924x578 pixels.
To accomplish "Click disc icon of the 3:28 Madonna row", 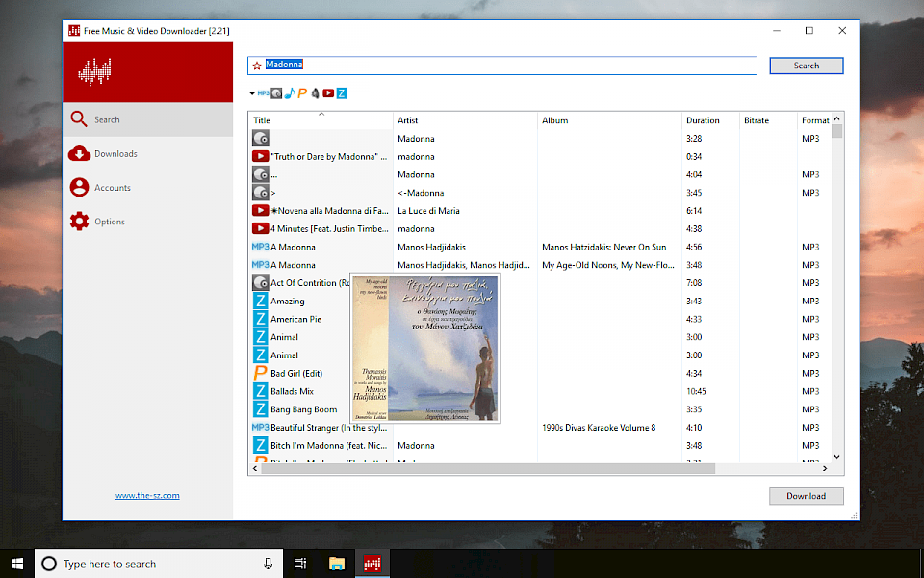I will click(261, 139).
